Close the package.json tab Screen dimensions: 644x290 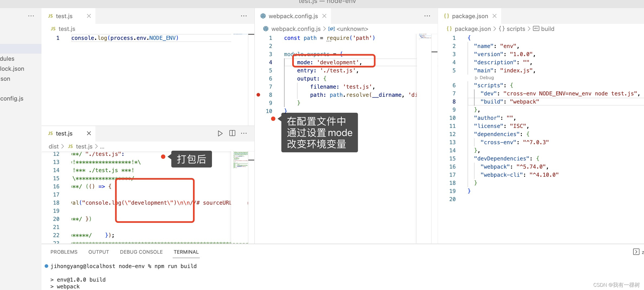tap(494, 16)
